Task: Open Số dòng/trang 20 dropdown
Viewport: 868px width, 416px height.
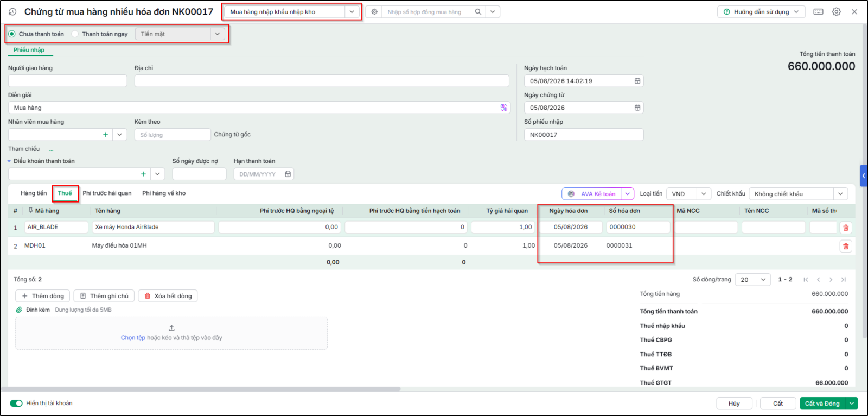Action: point(753,279)
